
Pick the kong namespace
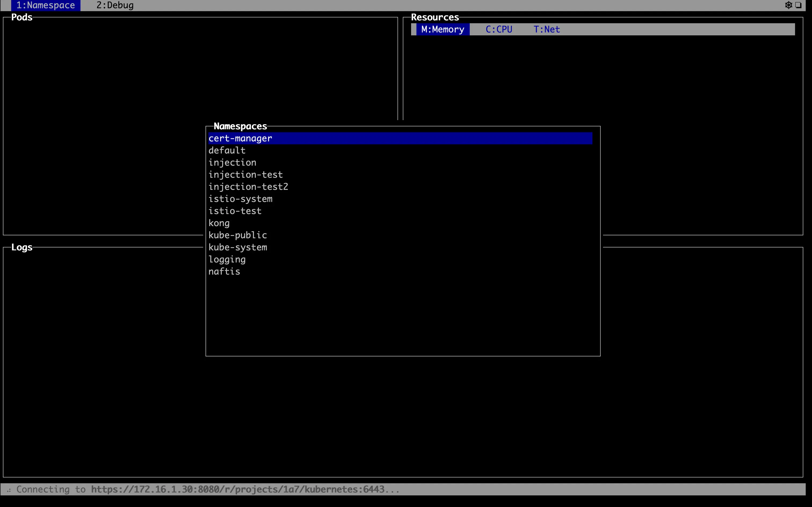pos(219,223)
